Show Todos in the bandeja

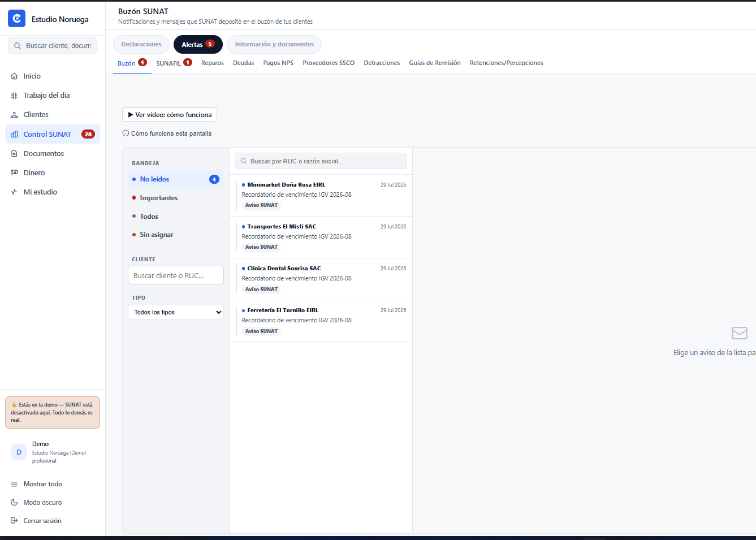[176, 217]
